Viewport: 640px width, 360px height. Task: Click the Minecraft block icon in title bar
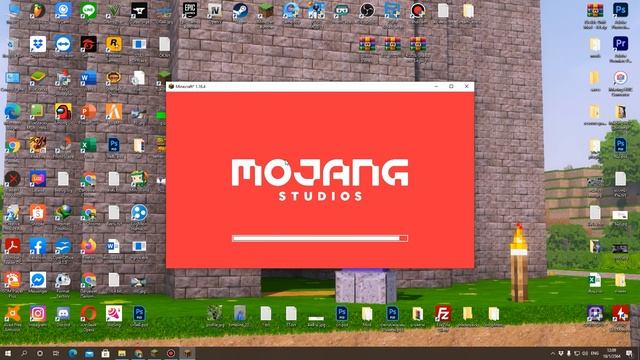[171, 87]
